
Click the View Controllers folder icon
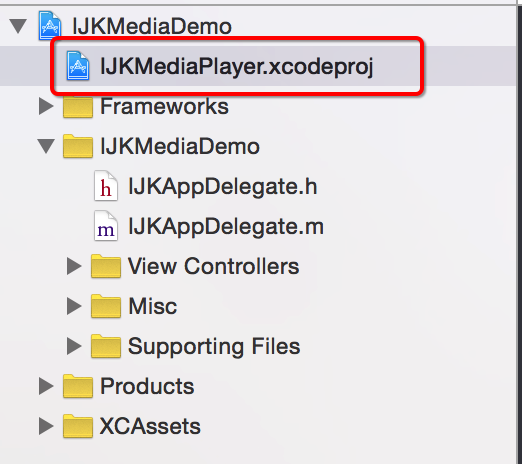pos(106,266)
